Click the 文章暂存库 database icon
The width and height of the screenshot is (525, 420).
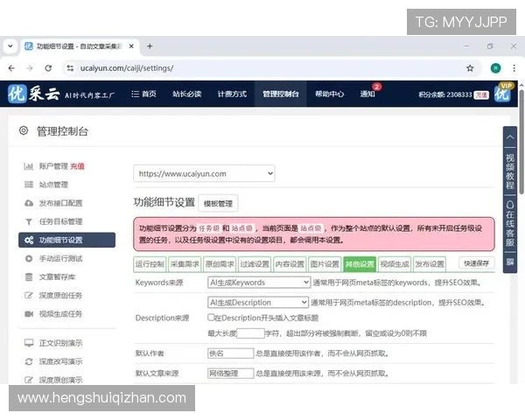pos(29,277)
